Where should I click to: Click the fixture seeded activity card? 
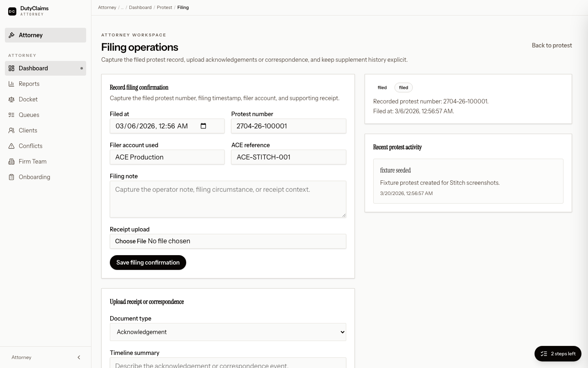pos(468,181)
